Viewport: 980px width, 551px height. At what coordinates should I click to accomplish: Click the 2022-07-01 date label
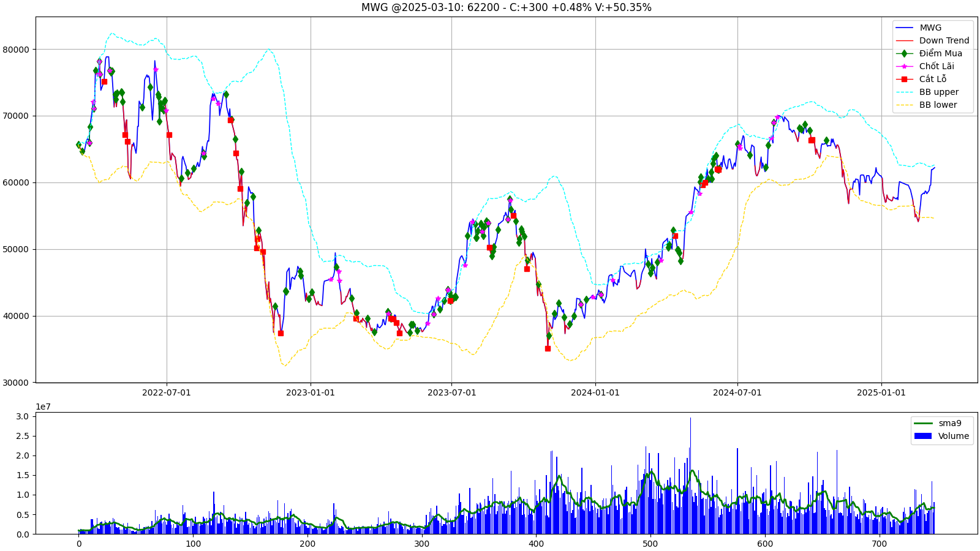pyautogui.click(x=167, y=392)
